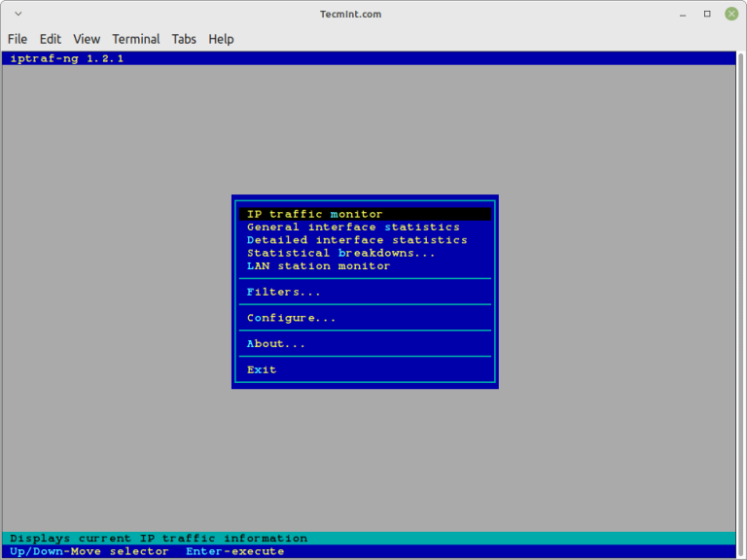The image size is (747, 560).
Task: Maximize the terminal window
Action: (x=707, y=14)
